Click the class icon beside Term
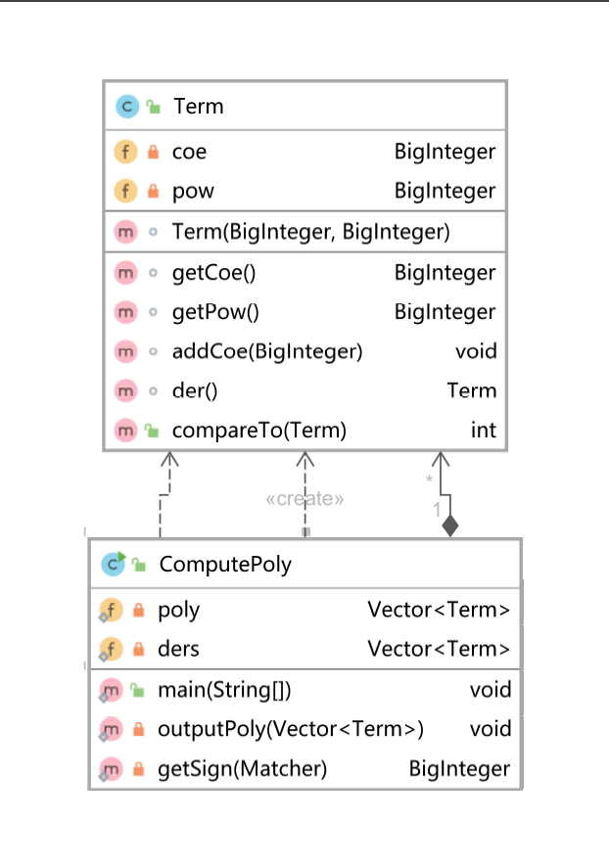The image size is (609, 868). 126,107
